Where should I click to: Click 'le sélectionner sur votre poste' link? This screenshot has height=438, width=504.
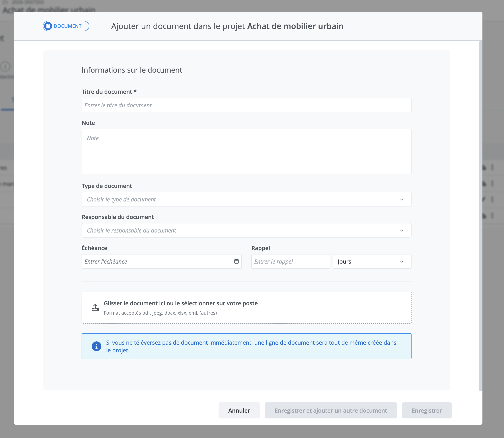(x=216, y=303)
